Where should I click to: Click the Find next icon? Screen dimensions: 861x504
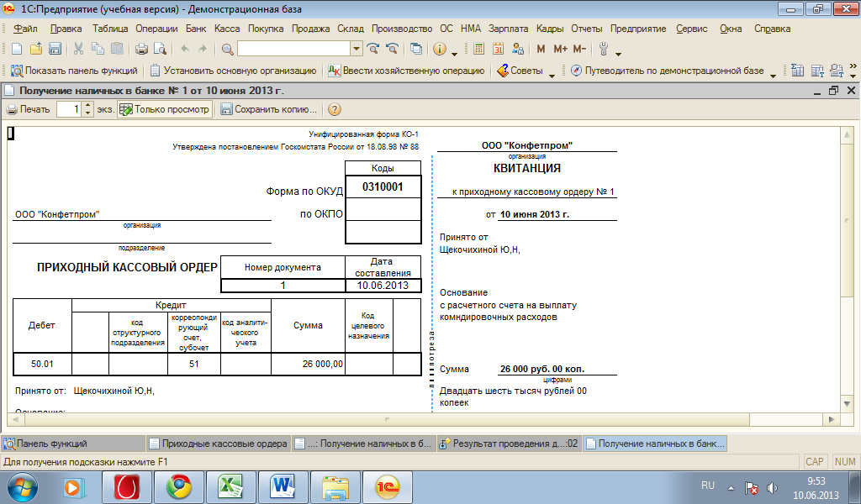coord(372,49)
